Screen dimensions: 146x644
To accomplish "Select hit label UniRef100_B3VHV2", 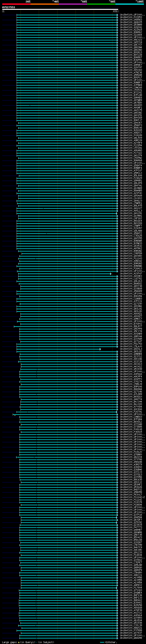I will pyautogui.click(x=131, y=603).
